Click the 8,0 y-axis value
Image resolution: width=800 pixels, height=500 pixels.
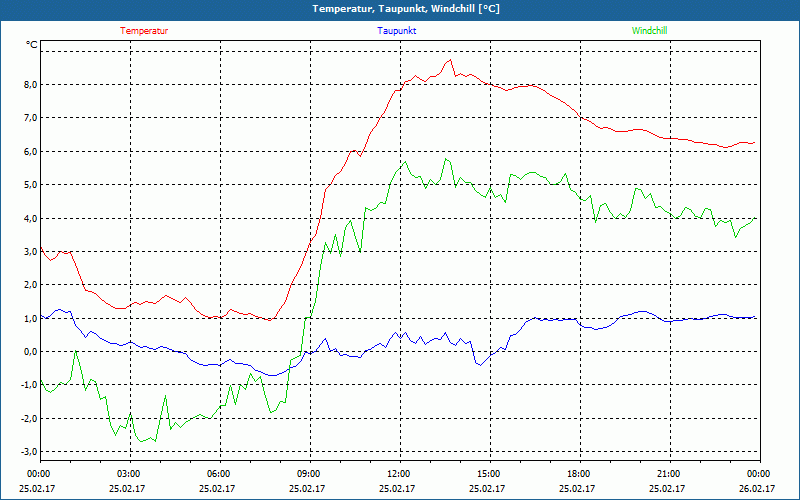[31, 85]
